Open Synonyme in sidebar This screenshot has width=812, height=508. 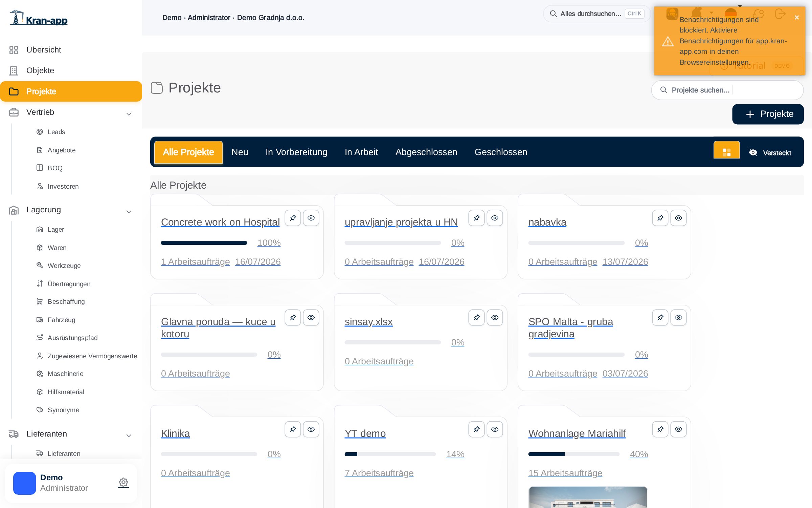click(x=63, y=410)
